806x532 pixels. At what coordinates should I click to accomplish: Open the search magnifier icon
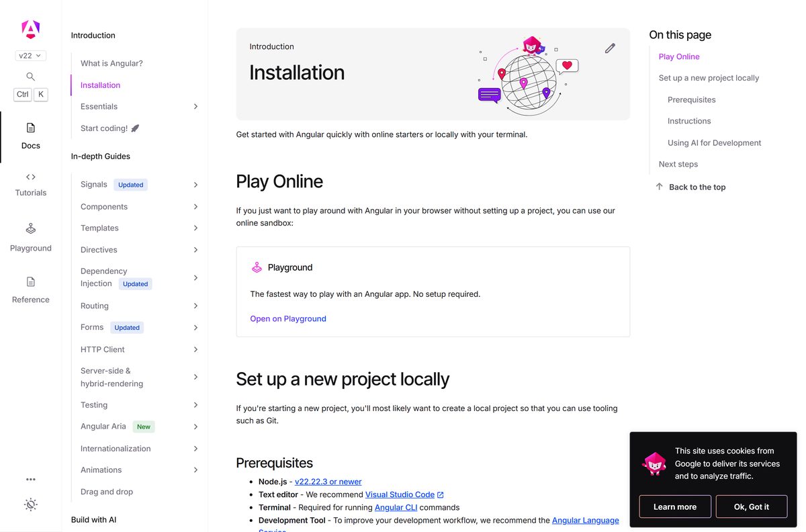(x=30, y=77)
